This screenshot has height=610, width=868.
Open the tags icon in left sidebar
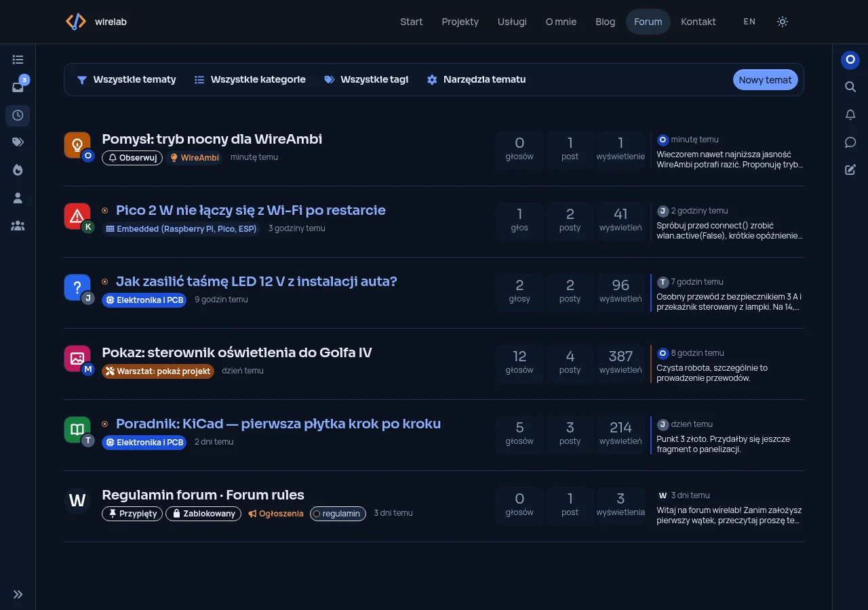[18, 142]
